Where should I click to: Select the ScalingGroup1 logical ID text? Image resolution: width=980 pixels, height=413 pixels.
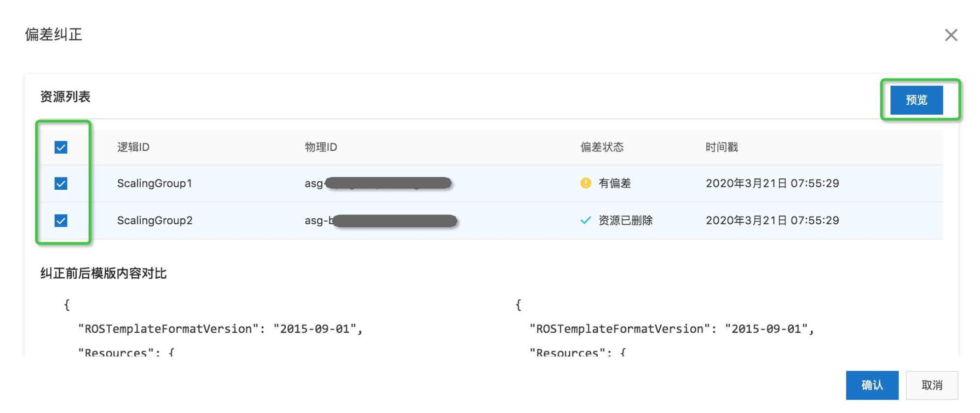tap(154, 183)
